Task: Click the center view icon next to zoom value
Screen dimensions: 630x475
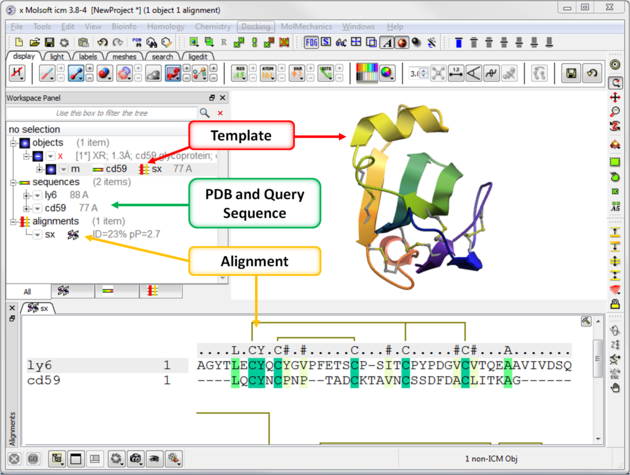Action: click(437, 74)
